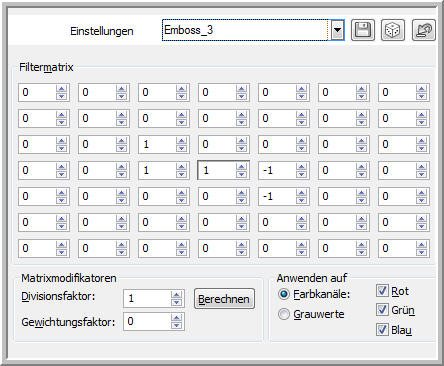The height and width of the screenshot is (366, 444).
Task: Toggle the Rot channel checkbox
Action: click(x=382, y=291)
